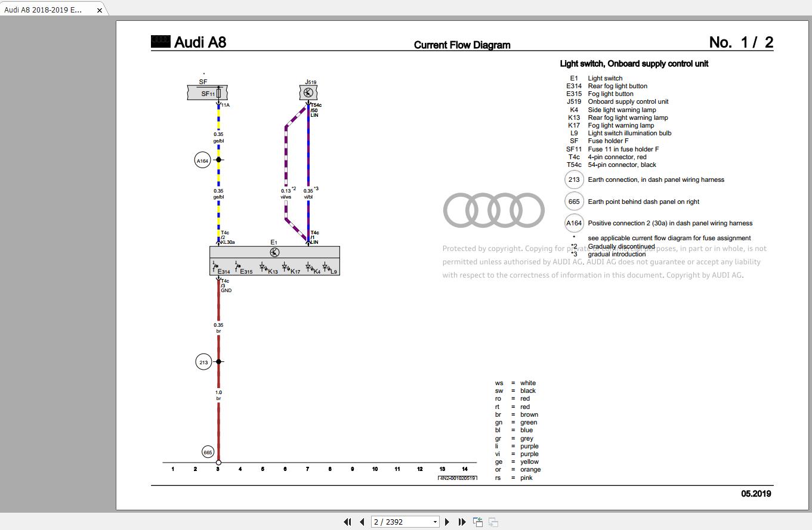Click the 665 earth point circle near track 3
The height and width of the screenshot is (530, 812).
[x=208, y=452]
